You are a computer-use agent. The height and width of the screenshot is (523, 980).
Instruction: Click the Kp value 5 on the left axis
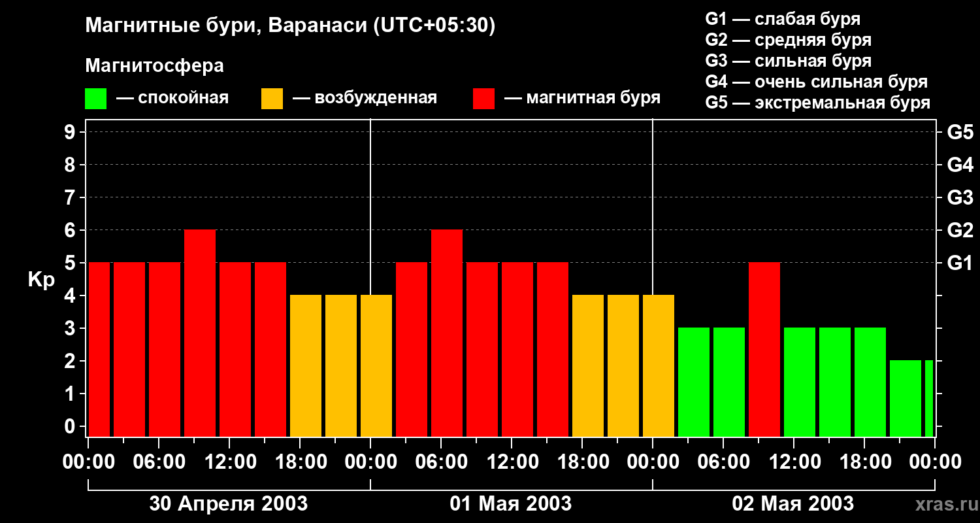71,263
